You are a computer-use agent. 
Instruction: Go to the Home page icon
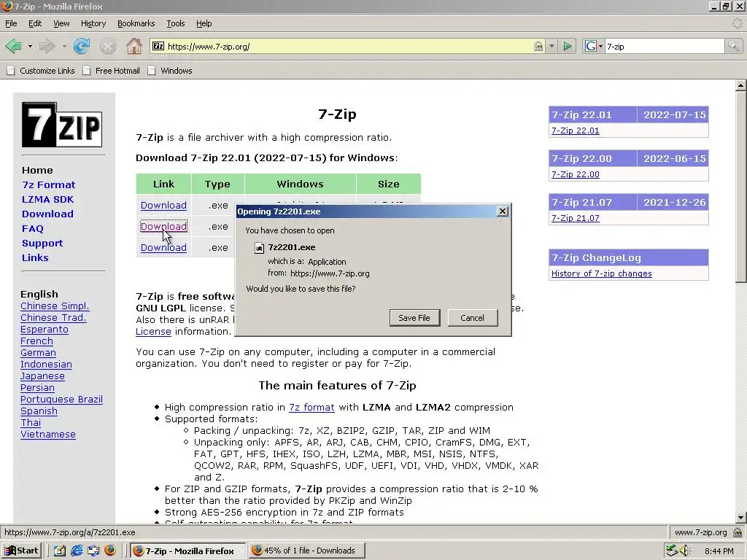[x=134, y=46]
